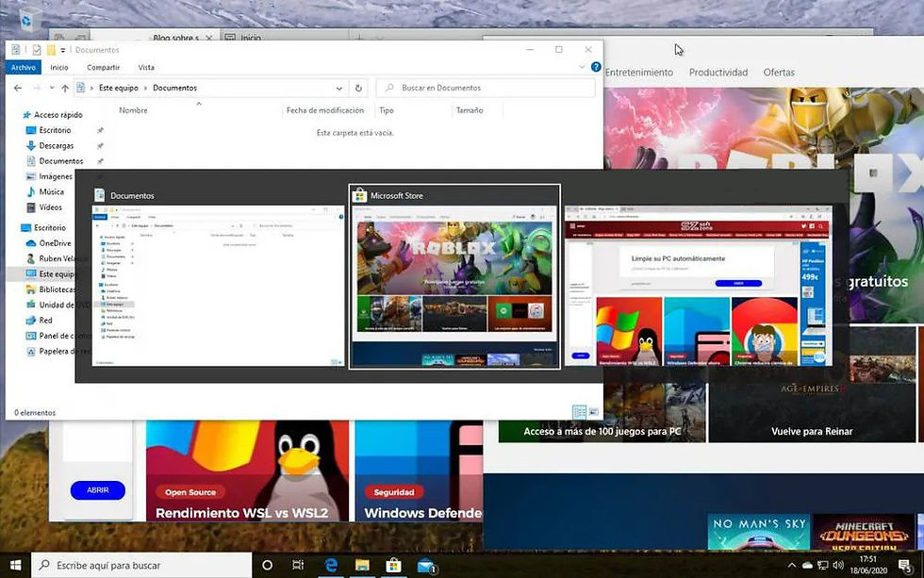
Task: Open Descargas in navigation pane
Action: 56,145
